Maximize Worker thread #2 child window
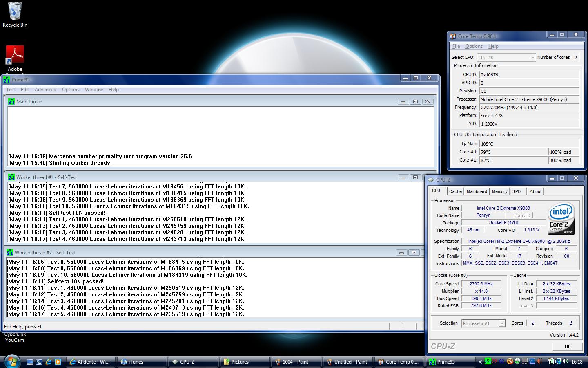The image size is (588, 368). (x=414, y=253)
